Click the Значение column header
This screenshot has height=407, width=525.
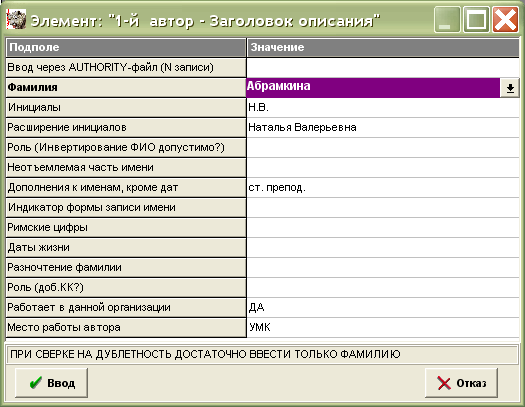point(383,48)
